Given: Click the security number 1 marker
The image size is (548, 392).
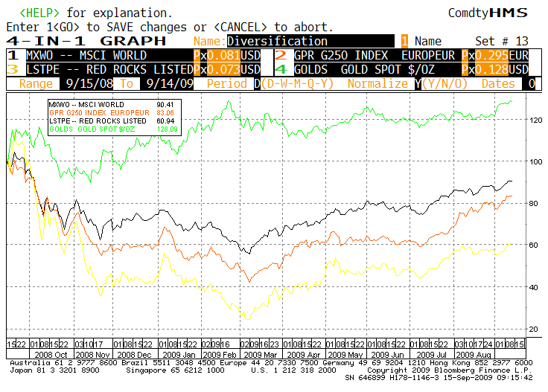Looking at the screenshot, I should [13, 55].
